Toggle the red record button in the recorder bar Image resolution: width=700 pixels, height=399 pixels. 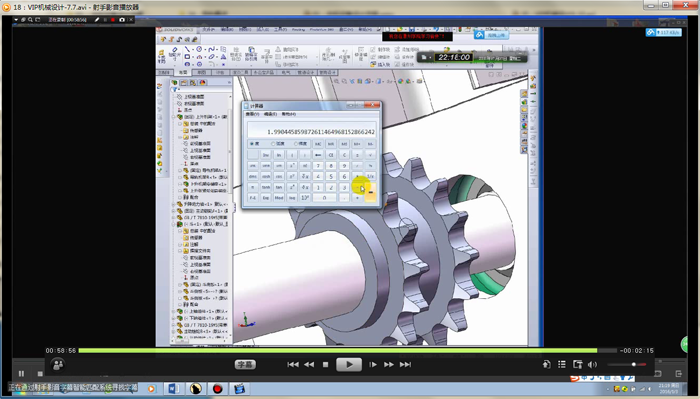[112, 20]
